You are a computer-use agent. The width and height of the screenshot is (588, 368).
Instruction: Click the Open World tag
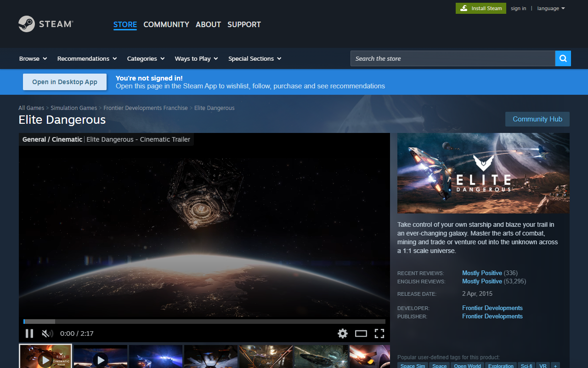[467, 365]
